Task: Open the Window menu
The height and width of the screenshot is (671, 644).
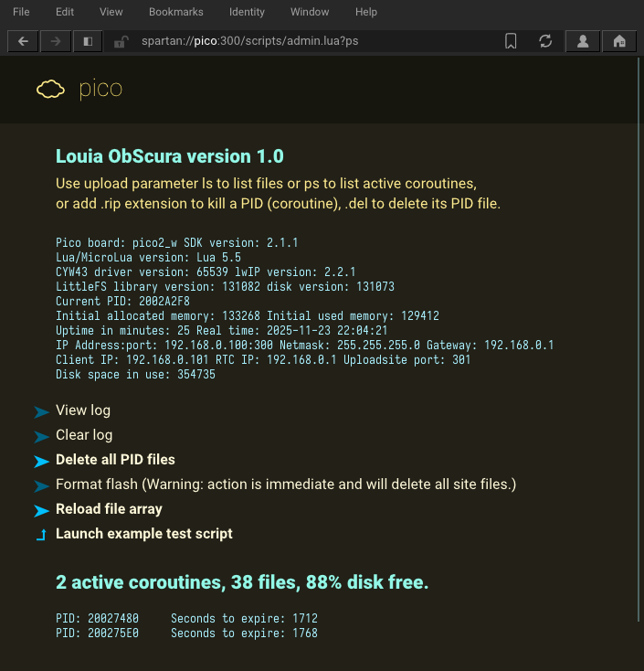Action: (310, 12)
